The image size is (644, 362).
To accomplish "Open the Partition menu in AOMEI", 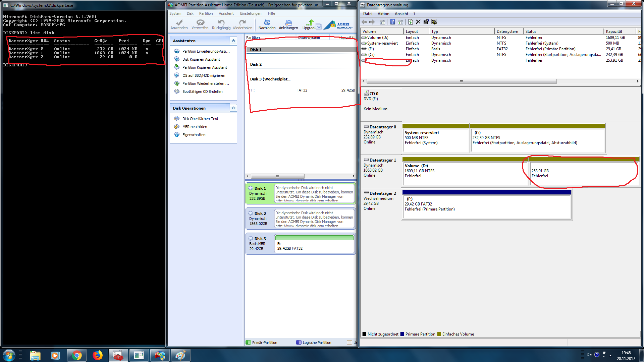I will [206, 13].
